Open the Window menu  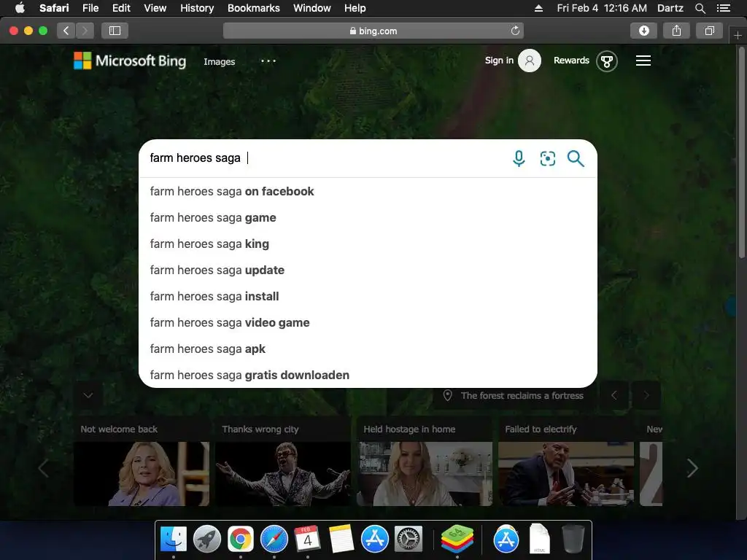point(312,8)
